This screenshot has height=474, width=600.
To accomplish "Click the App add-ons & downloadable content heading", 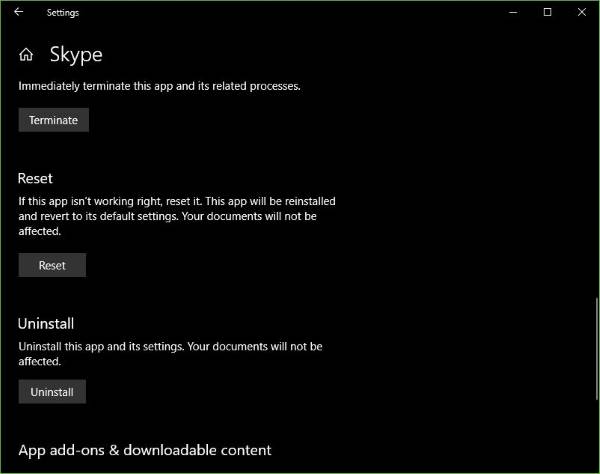I will coord(144,450).
